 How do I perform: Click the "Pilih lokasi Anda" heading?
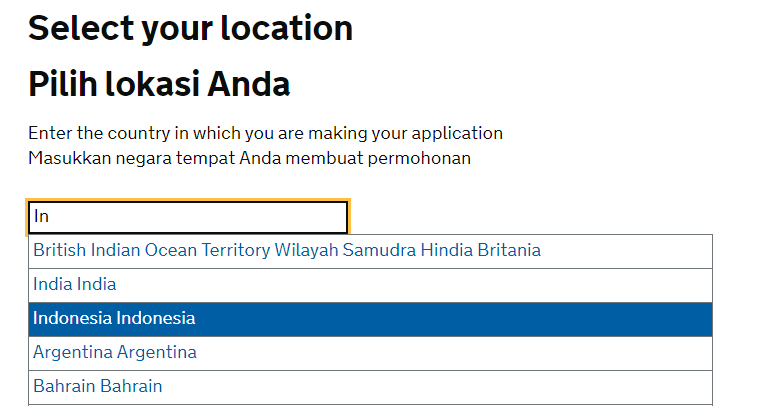point(159,83)
